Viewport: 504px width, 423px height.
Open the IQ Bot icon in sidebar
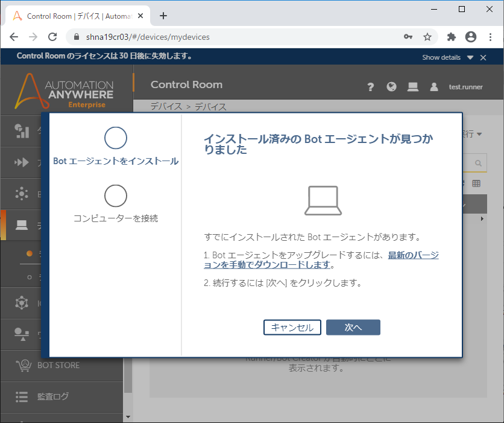(22, 303)
